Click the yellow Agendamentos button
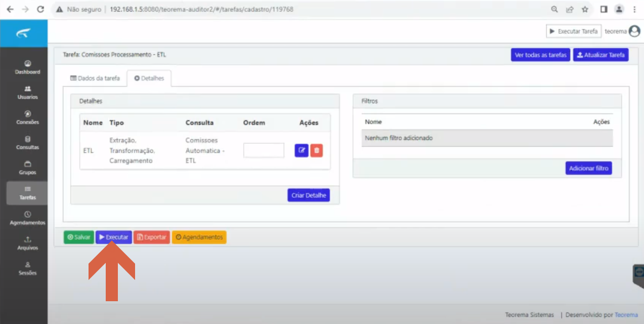644x324 pixels. (x=199, y=237)
